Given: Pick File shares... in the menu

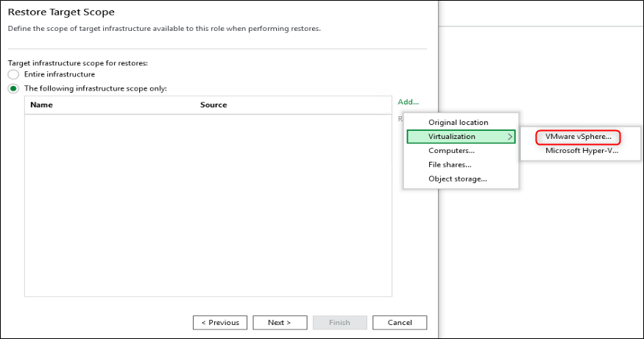Looking at the screenshot, I should tap(450, 165).
